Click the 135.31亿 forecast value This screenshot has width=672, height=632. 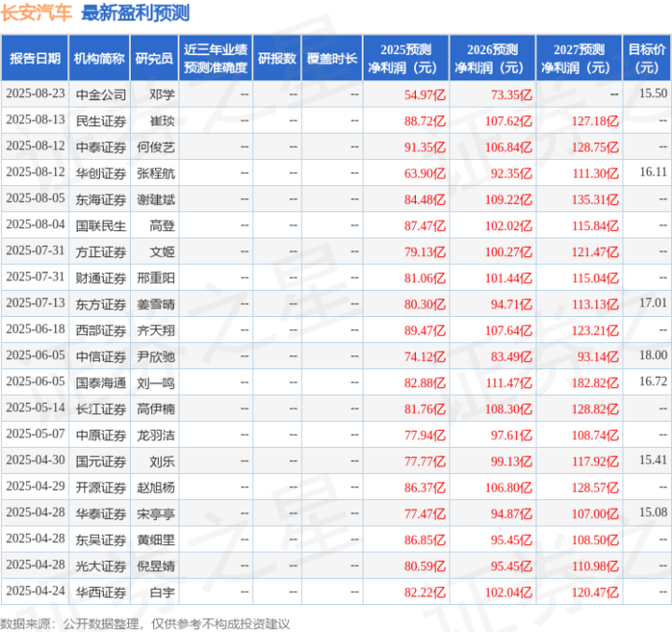tap(595, 200)
